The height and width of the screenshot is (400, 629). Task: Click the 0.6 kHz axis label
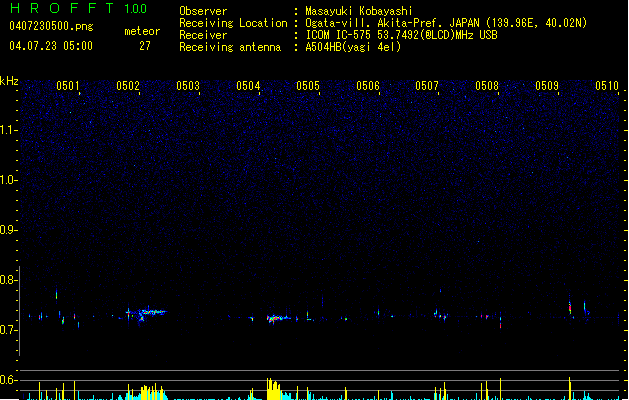(x=7, y=380)
